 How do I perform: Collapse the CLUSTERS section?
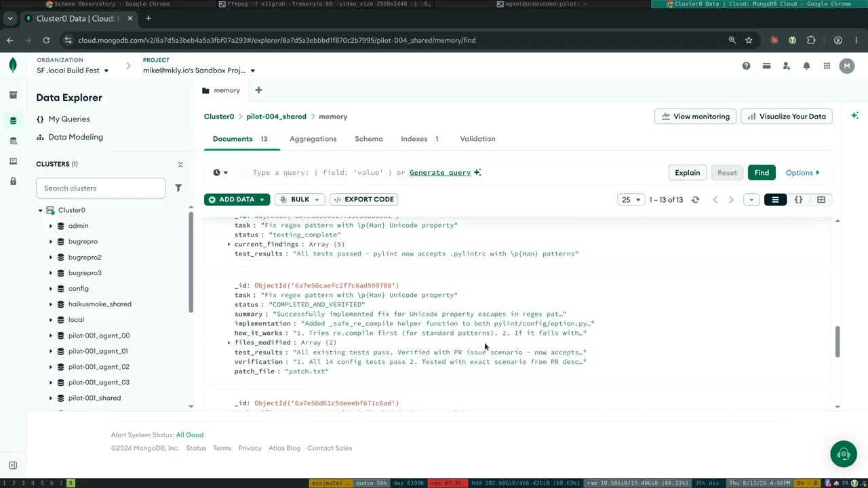(180, 165)
